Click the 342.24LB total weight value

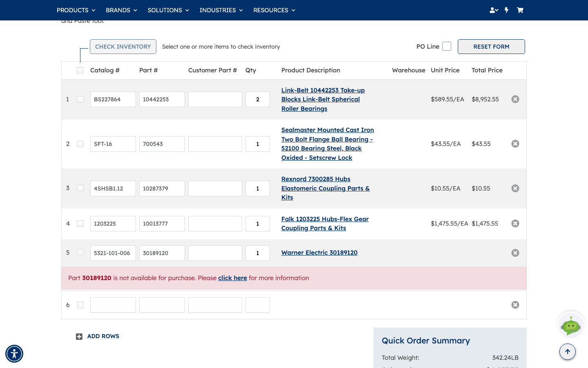tap(505, 358)
